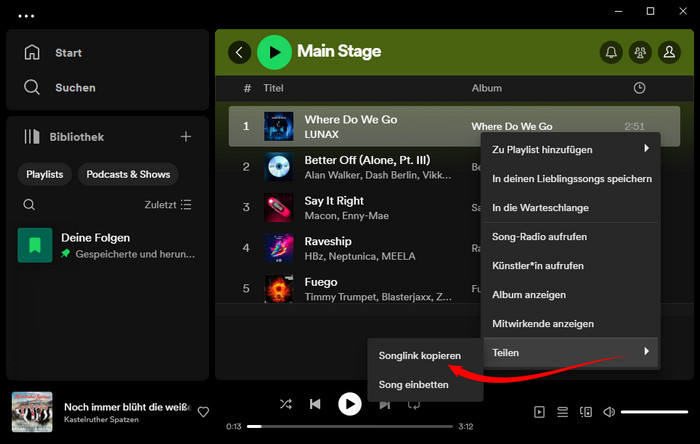Open the song title Better Off (Alone, Pt. III)

pos(367,160)
